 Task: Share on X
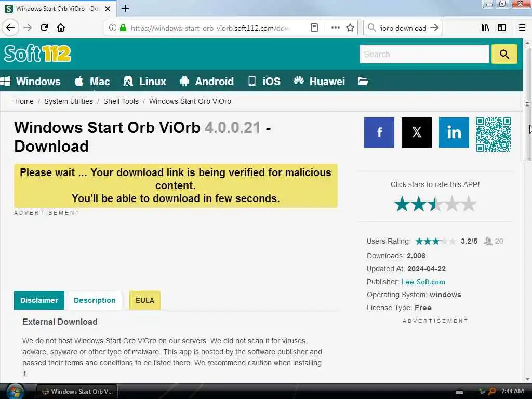[x=416, y=132]
